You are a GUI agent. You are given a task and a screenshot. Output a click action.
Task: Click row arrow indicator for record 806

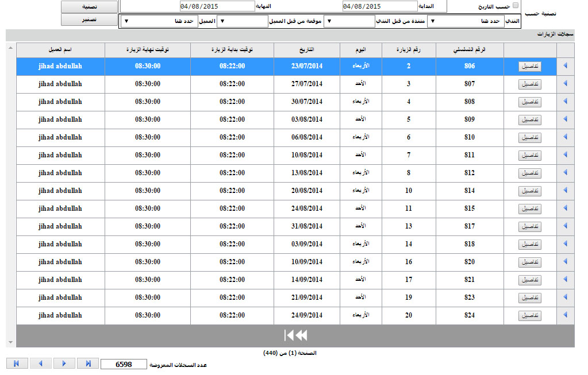tap(565, 66)
